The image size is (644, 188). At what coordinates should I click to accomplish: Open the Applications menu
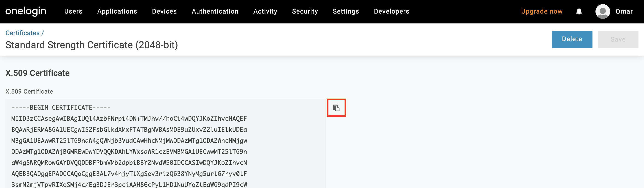(x=117, y=11)
